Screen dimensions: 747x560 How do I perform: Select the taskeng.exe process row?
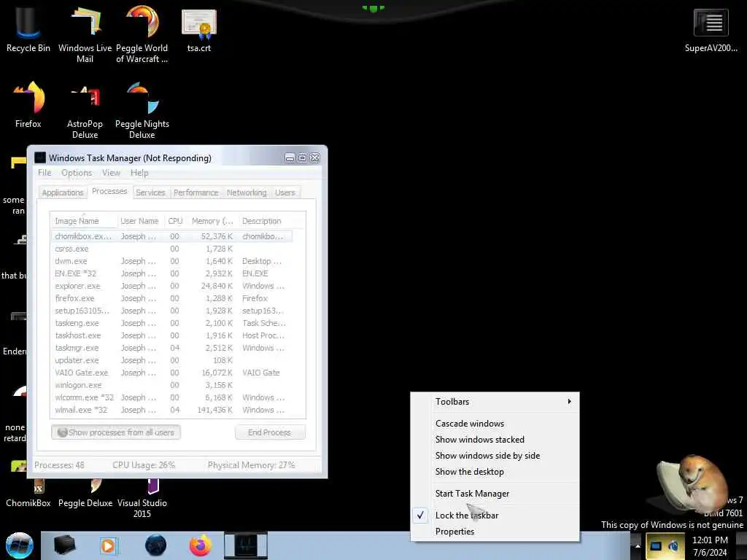point(171,323)
